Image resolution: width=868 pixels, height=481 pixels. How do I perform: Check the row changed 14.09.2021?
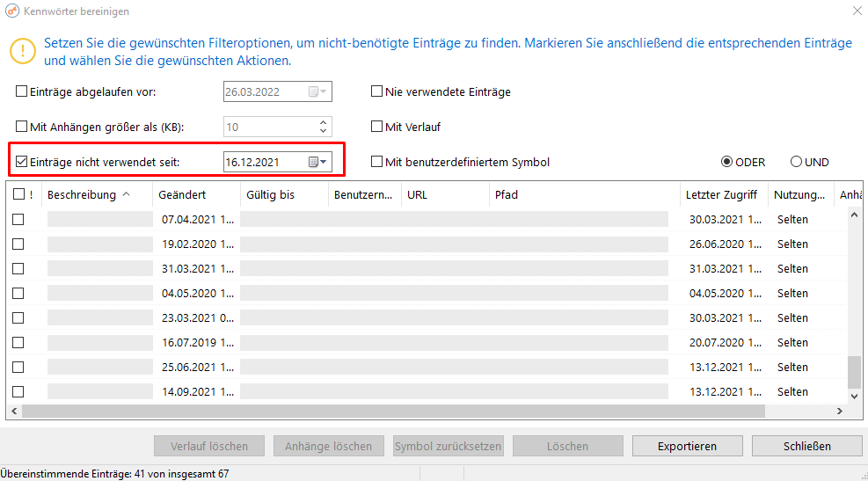tap(18, 391)
